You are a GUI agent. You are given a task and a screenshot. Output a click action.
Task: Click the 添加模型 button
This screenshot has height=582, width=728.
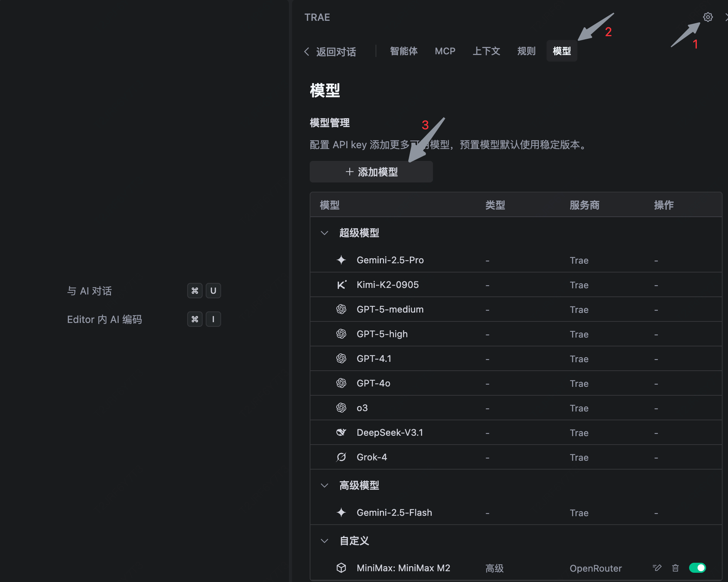371,172
